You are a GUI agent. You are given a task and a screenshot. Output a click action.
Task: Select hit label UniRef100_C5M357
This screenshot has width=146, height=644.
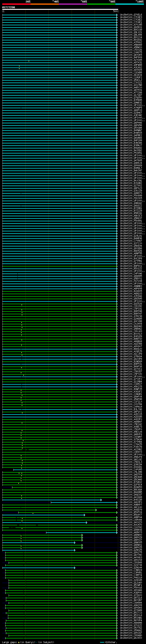[x=131, y=371]
